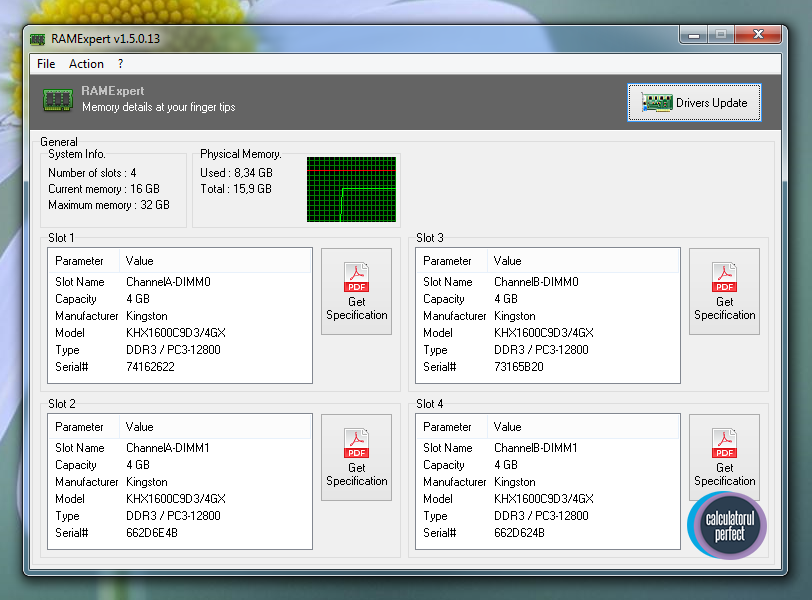Click Number of slots : 4 text
Screen dimensions: 812x600
click(92, 173)
